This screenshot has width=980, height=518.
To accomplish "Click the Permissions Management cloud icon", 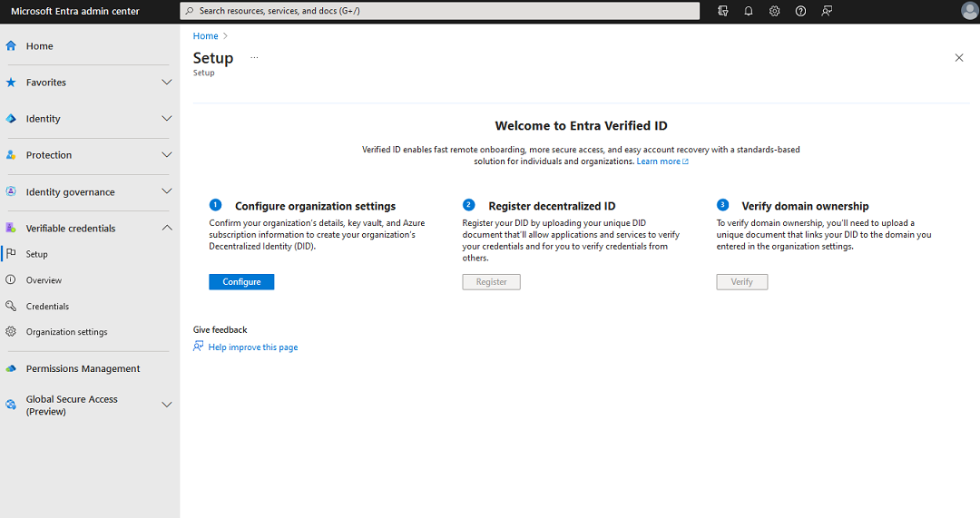I will tap(11, 368).
